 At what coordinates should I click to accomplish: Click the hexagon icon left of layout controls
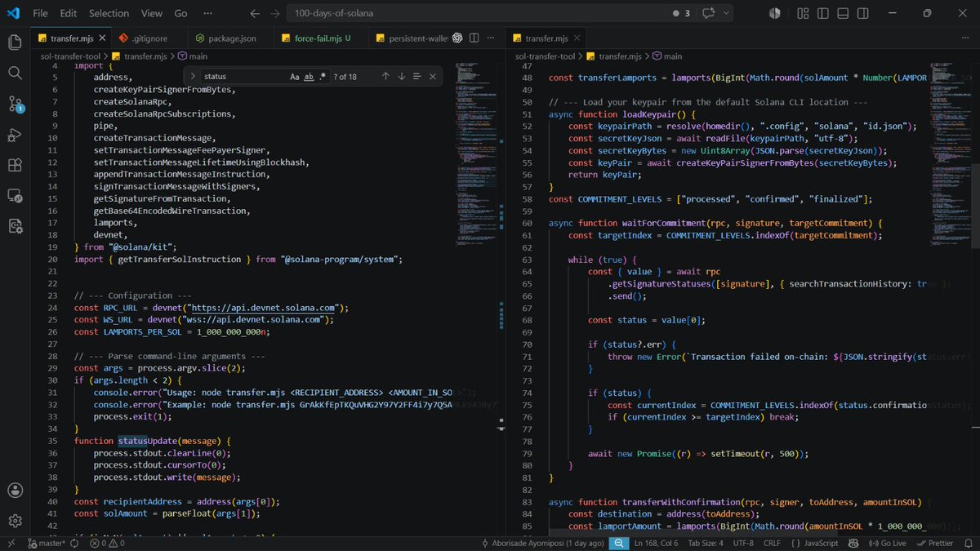click(775, 13)
